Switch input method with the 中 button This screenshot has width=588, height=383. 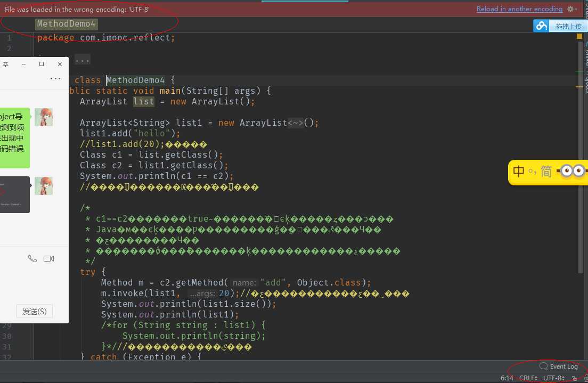click(519, 172)
